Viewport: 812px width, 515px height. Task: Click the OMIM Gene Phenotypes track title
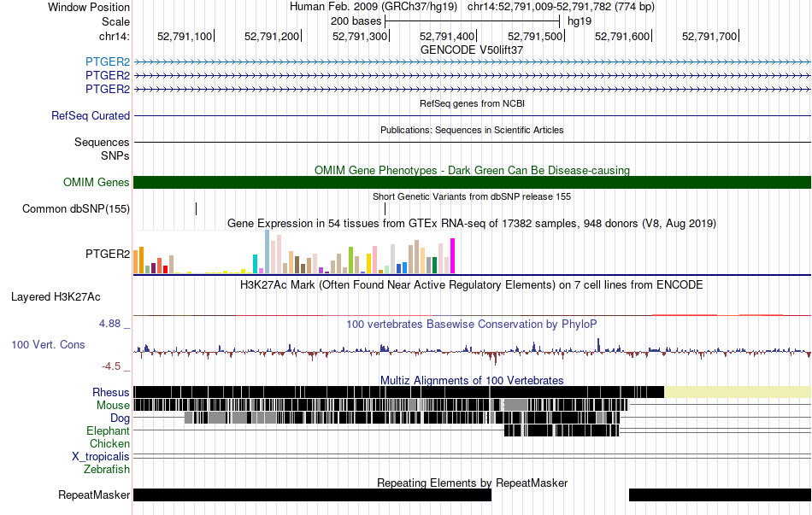pyautogui.click(x=473, y=170)
